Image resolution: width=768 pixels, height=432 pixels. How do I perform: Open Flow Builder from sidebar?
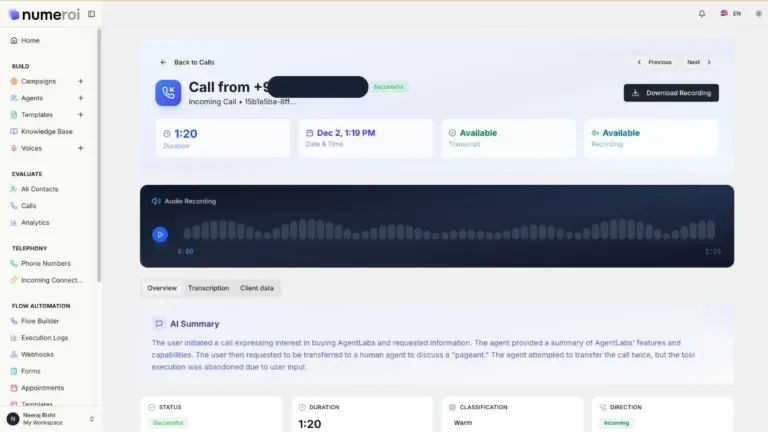[x=40, y=321]
